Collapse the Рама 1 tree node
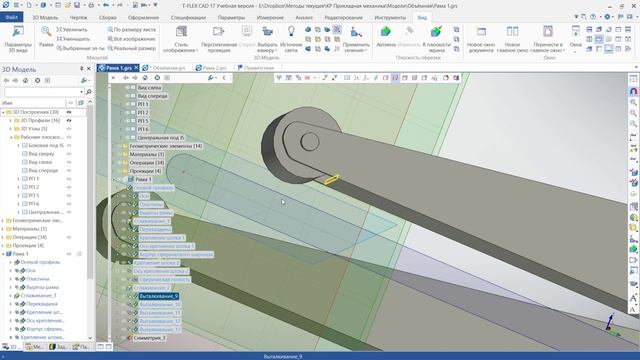 [3, 254]
